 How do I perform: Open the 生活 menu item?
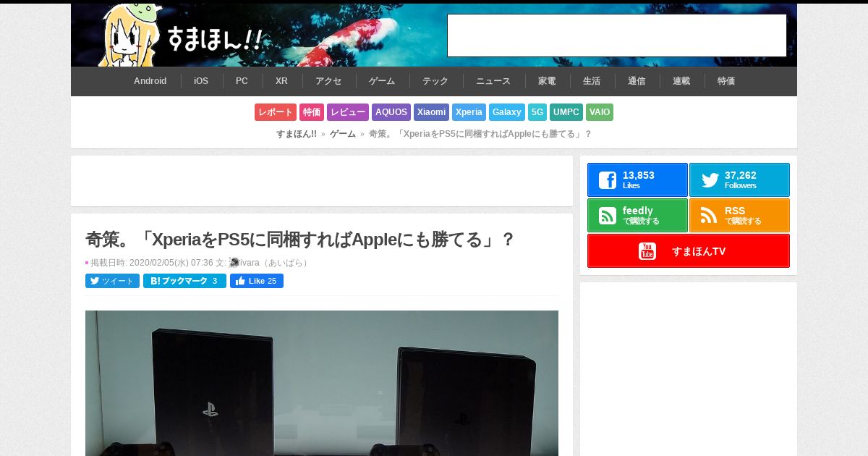592,81
